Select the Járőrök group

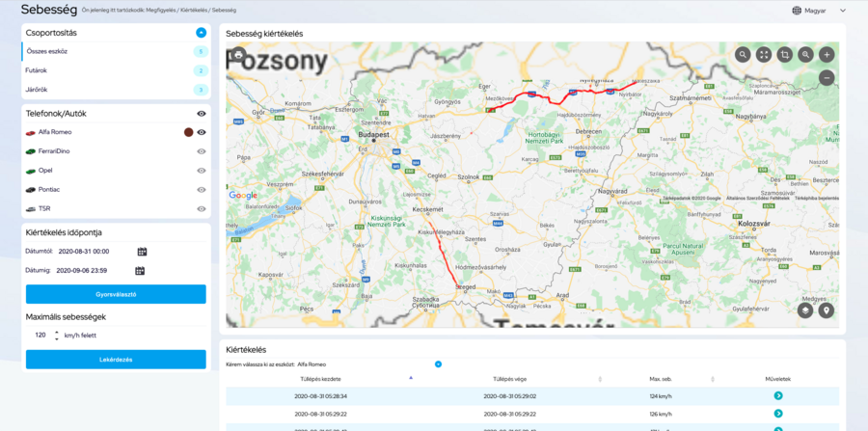[x=116, y=90]
